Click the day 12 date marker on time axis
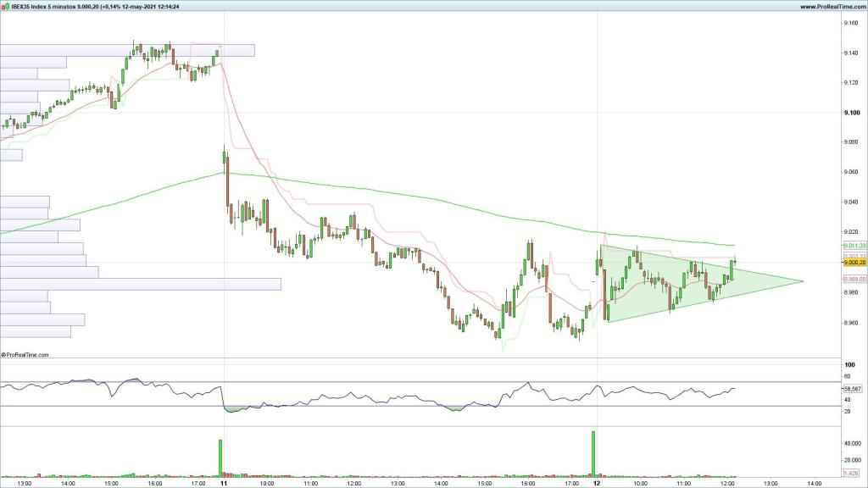This screenshot has height=488, width=868. 597,483
